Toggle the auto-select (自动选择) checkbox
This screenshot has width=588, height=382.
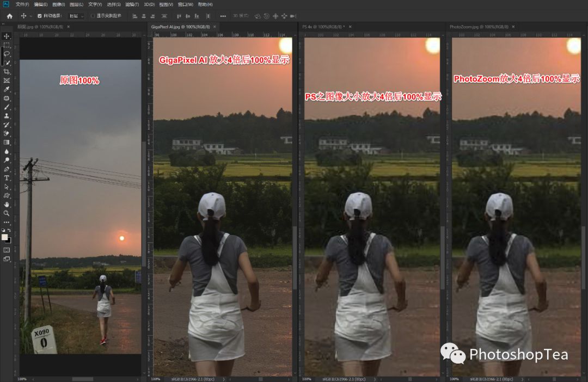coord(39,16)
